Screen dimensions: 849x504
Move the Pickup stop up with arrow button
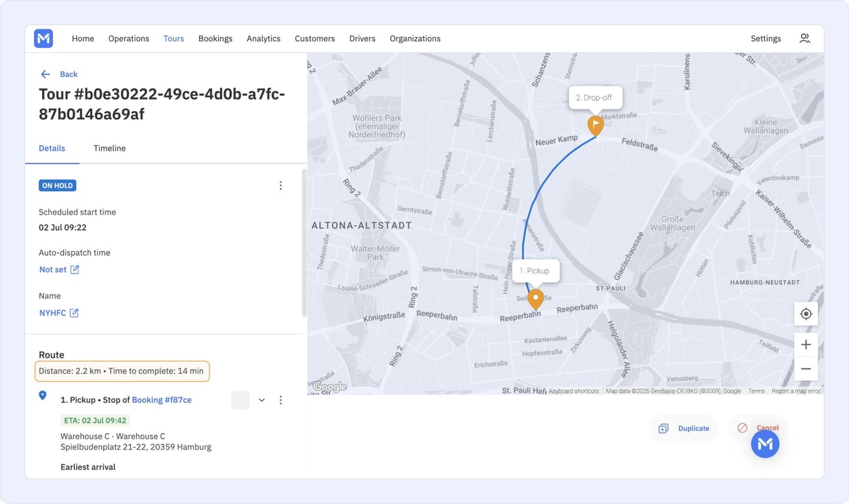point(240,400)
